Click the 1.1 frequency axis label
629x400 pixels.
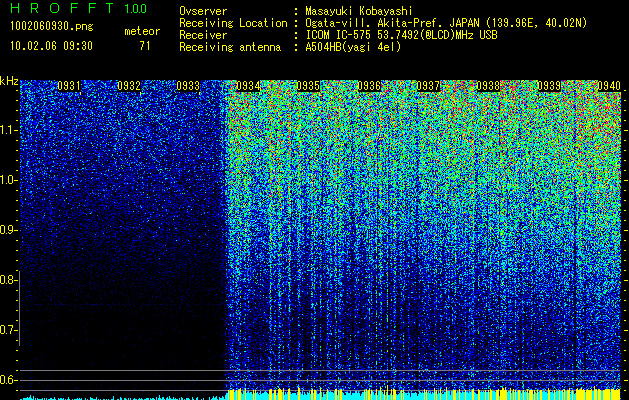click(x=8, y=130)
